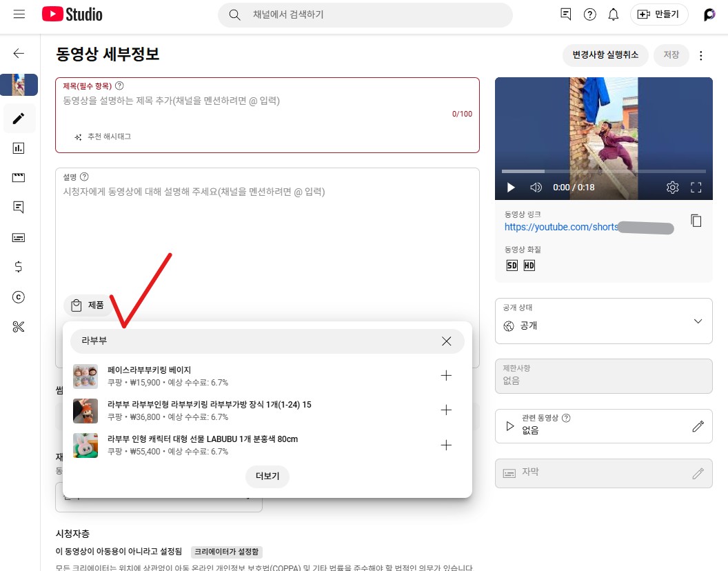728x571 pixels.
Task: Open the three-dot more options menu
Action: click(x=701, y=56)
